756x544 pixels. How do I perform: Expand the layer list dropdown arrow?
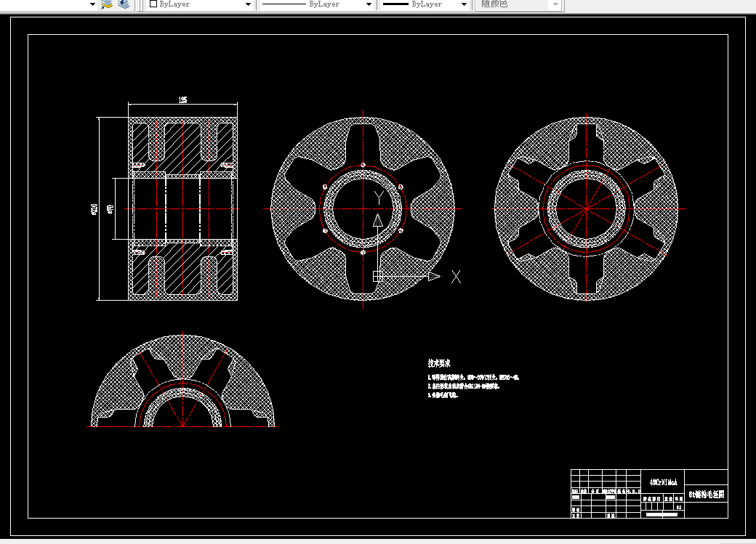pos(92,4)
